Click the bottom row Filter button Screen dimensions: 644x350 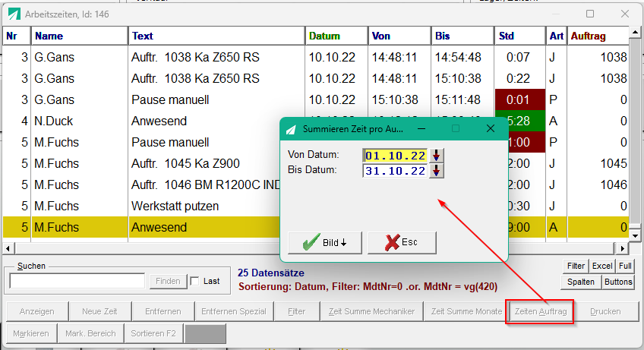tap(296, 311)
